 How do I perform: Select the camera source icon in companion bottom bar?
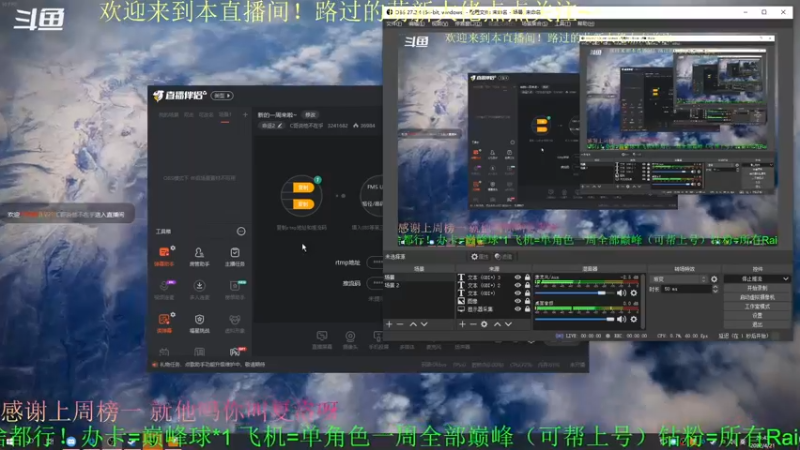350,339
